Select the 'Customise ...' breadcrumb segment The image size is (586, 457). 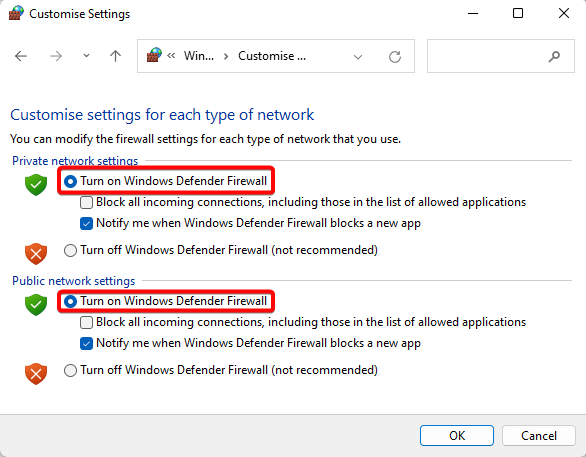pos(272,56)
